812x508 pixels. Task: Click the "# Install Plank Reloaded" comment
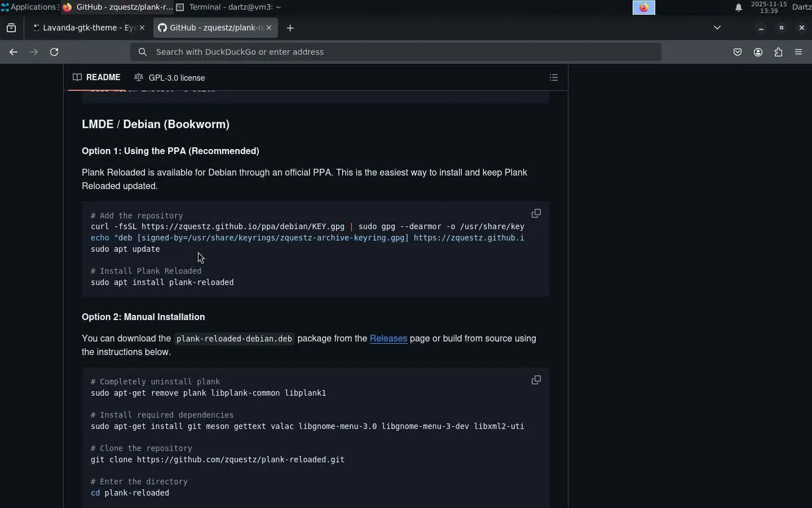[146, 271]
